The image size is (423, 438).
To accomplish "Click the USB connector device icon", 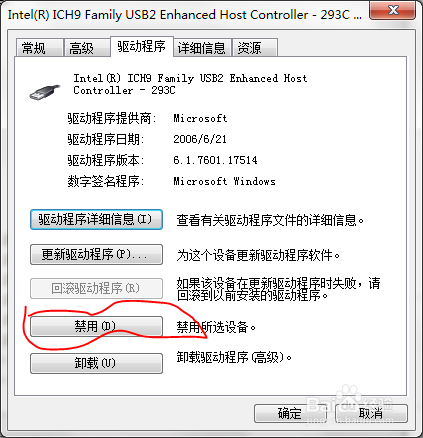I will [x=44, y=92].
